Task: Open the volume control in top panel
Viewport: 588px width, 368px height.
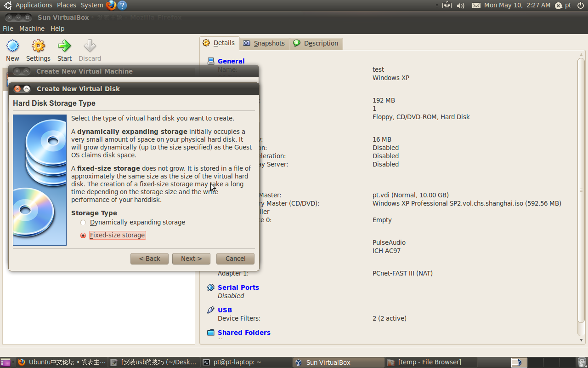Action: 461,6
